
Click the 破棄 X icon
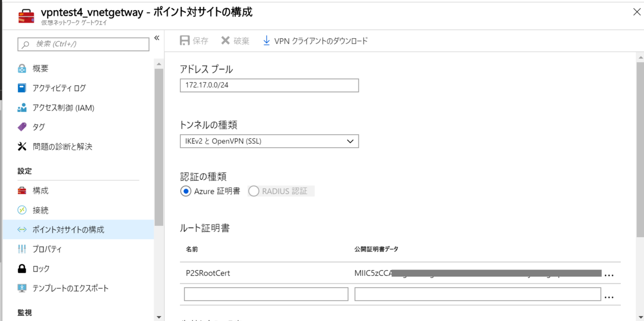[x=225, y=41]
